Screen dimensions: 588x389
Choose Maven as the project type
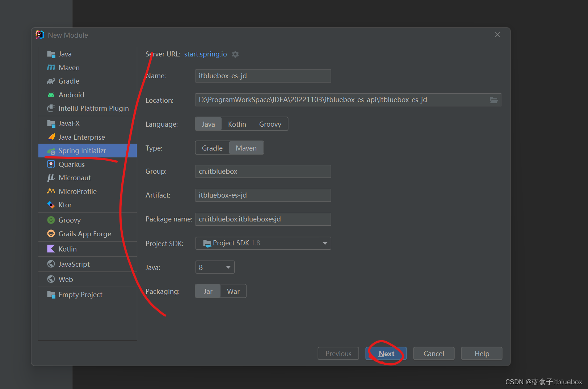[x=246, y=148]
